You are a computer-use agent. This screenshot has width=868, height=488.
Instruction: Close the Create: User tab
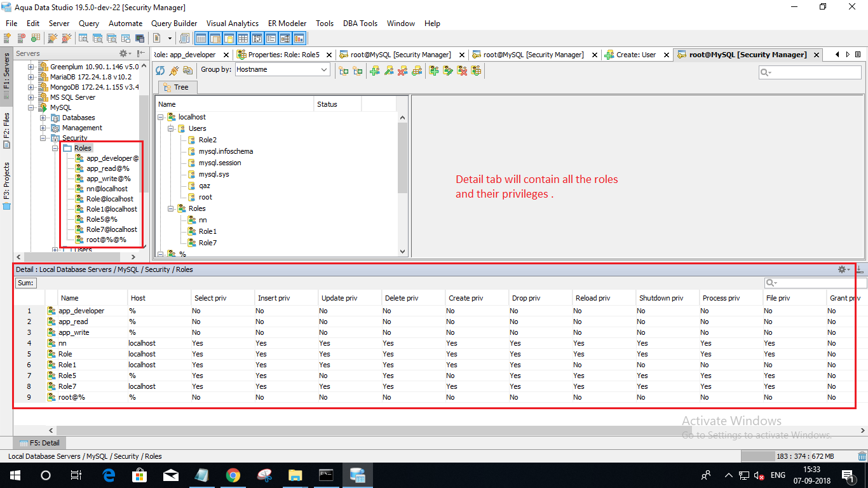pos(667,55)
